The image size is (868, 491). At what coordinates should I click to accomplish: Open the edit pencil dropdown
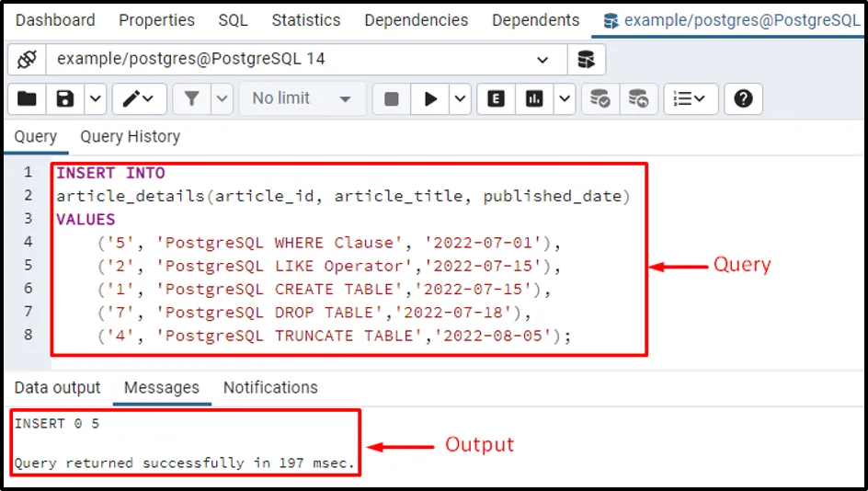[139, 99]
